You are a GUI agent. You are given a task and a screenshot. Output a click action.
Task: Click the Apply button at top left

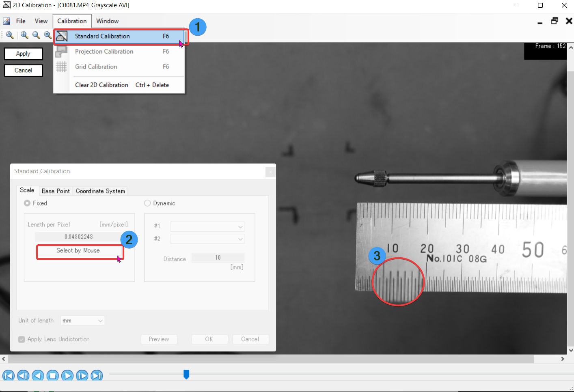tap(23, 54)
